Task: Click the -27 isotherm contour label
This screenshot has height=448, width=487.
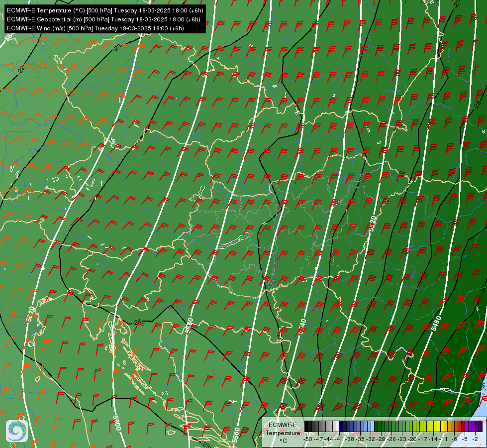Action: click(x=457, y=3)
